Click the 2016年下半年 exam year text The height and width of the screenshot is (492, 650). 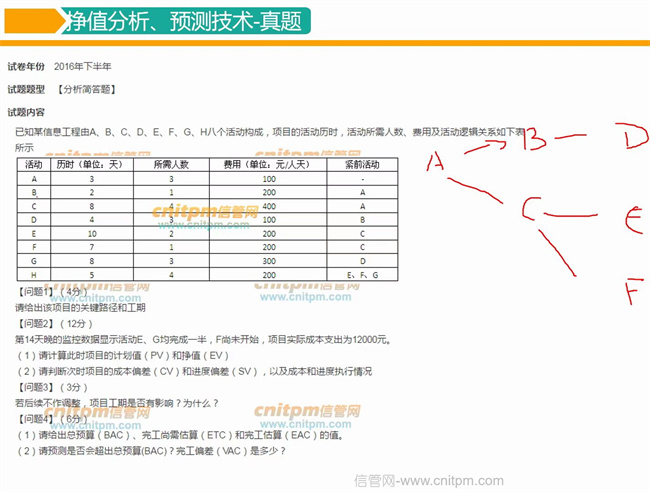click(83, 67)
